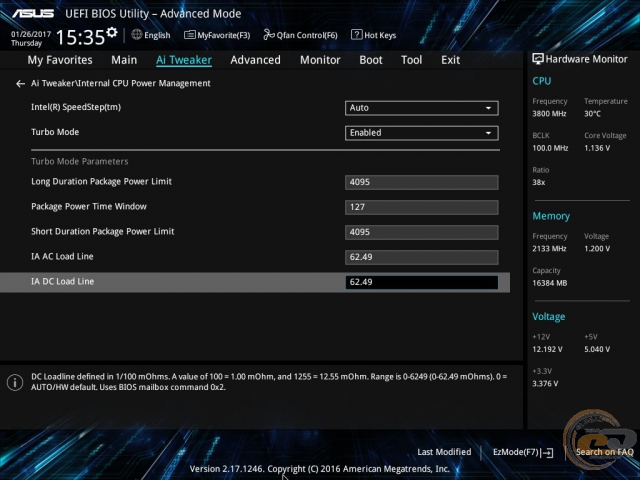The width and height of the screenshot is (640, 480).
Task: Click the Long Duration Package Power Limit label
Action: [101, 182]
